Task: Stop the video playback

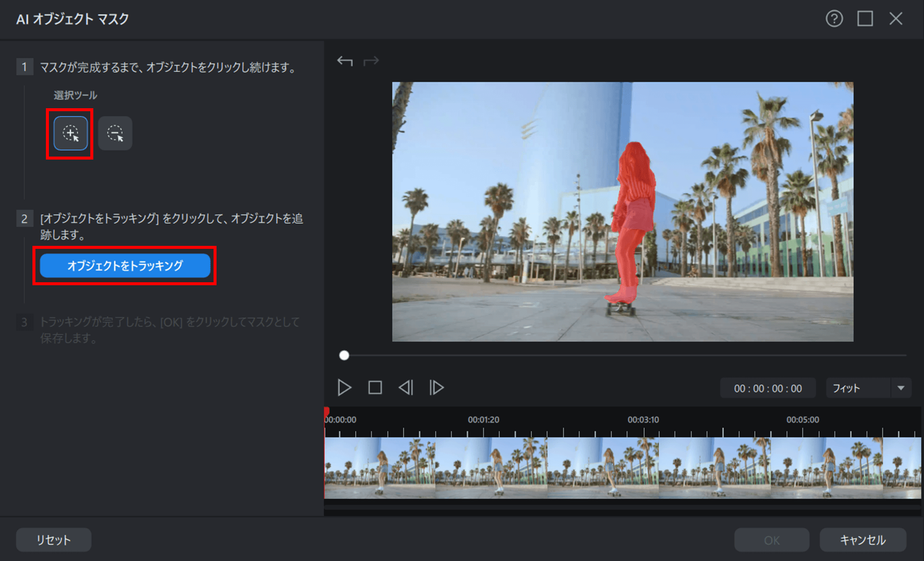Action: [375, 387]
